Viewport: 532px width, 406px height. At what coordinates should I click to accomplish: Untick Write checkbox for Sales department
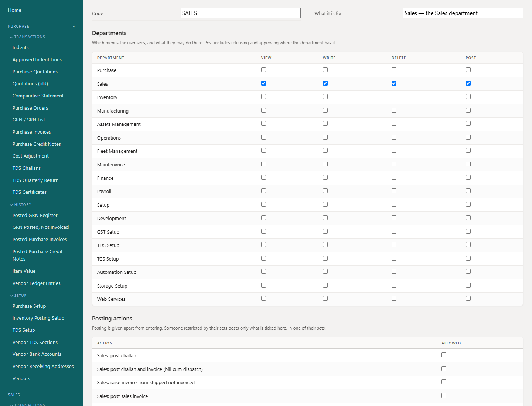[325, 83]
